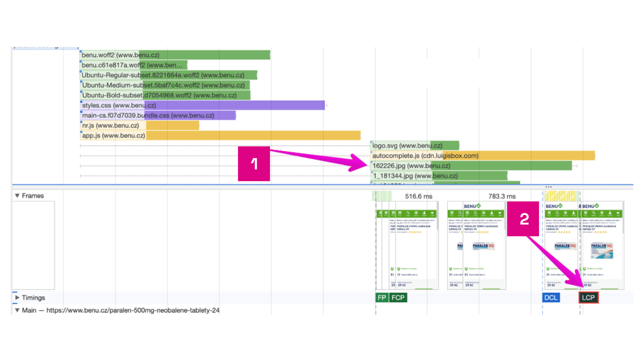Click the autocomplete.js request from luigisbox
Image resolution: width=644 pixels, height=362 pixels.
coord(482,156)
